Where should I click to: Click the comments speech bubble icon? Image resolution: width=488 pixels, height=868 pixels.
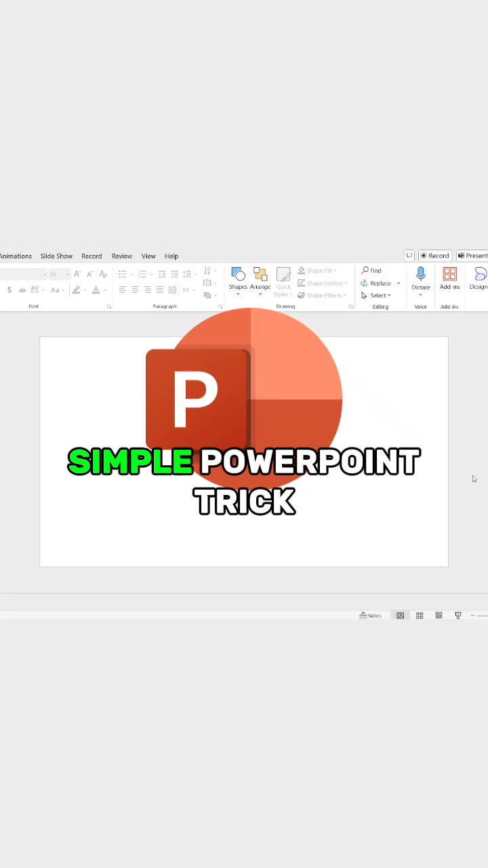click(409, 256)
